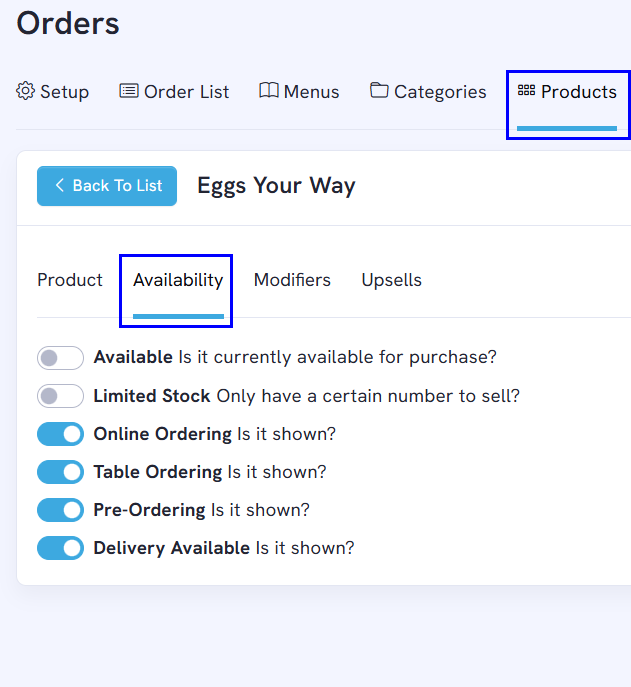Switch to the Modifiers tab
This screenshot has height=687, width=631.
(292, 280)
